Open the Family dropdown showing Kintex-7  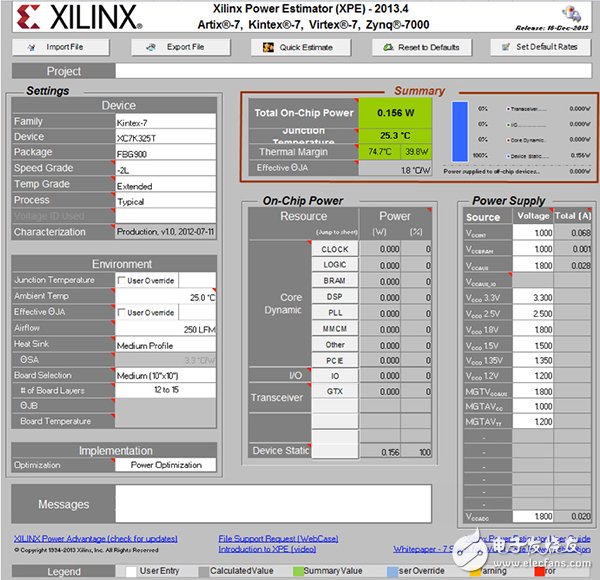coord(164,122)
